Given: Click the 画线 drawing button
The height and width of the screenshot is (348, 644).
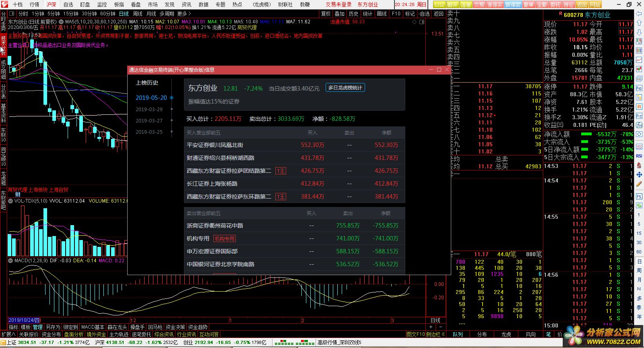Looking at the screenshot, I should tap(382, 14).
